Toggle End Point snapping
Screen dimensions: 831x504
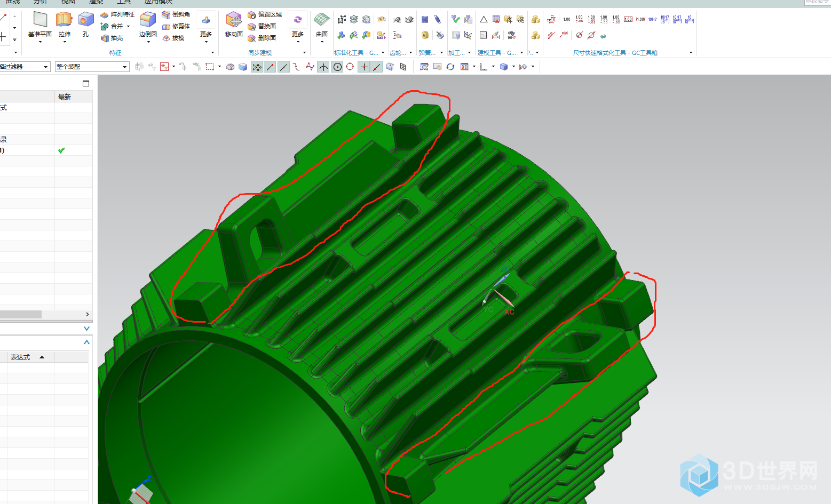click(x=271, y=67)
